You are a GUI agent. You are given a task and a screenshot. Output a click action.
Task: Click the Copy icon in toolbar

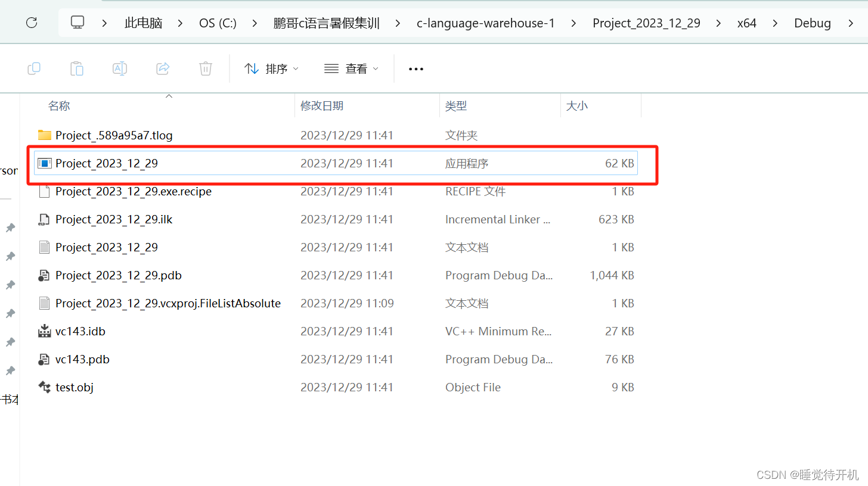tap(34, 68)
